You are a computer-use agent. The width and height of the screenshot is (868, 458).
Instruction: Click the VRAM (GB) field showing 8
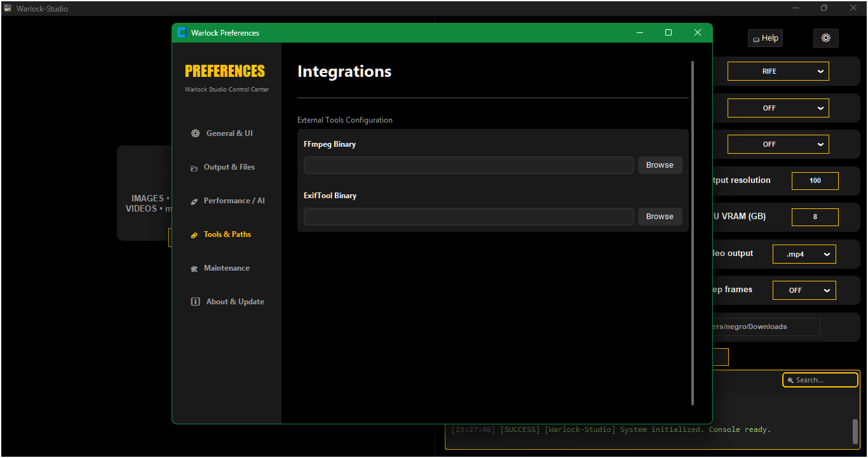[815, 217]
